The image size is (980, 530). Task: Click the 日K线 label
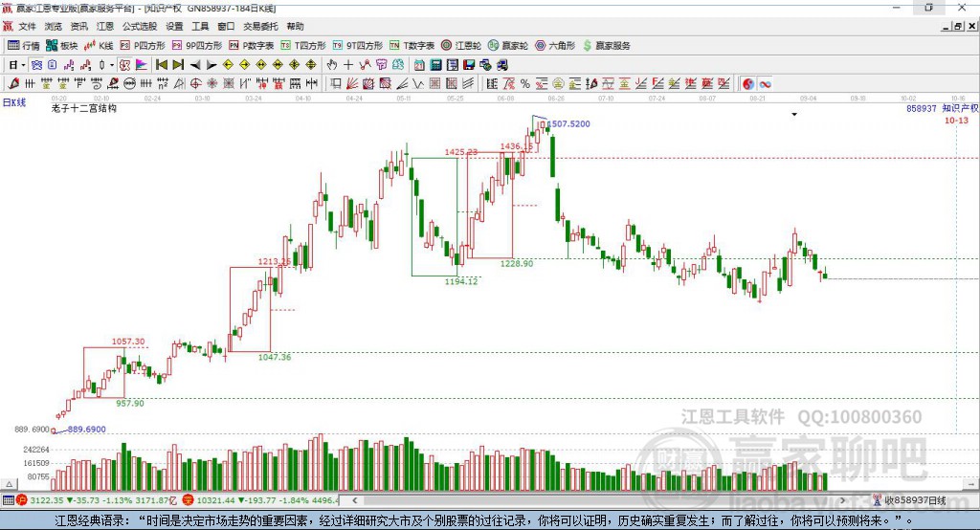pos(14,102)
